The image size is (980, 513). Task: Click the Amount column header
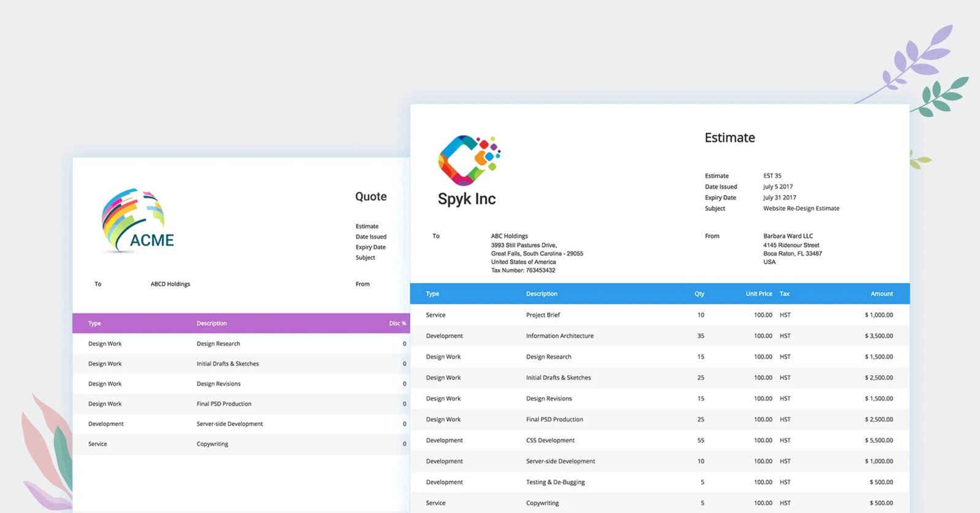pyautogui.click(x=881, y=294)
